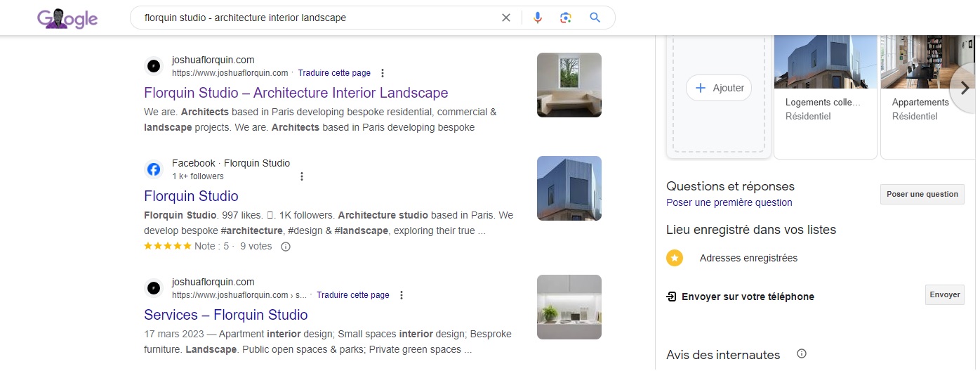This screenshot has height=390, width=980.
Task: Click the info icon next to 9 votes
Action: (x=286, y=247)
